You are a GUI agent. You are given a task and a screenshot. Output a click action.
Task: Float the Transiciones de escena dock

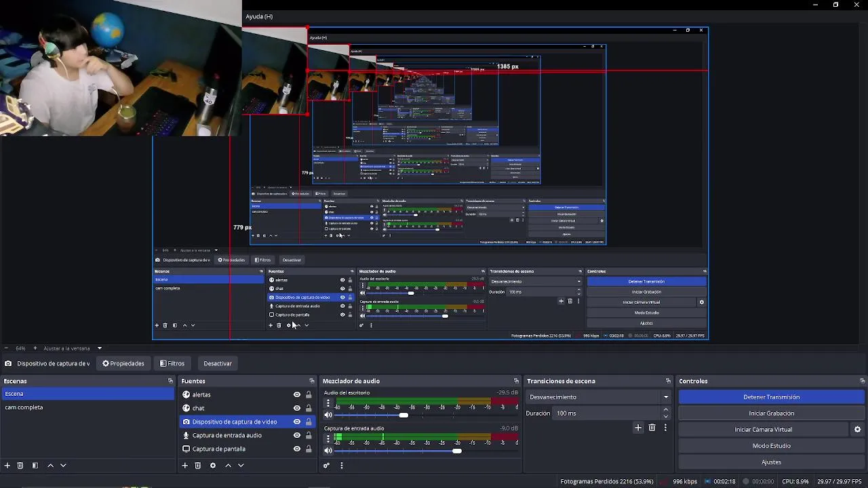(x=668, y=381)
